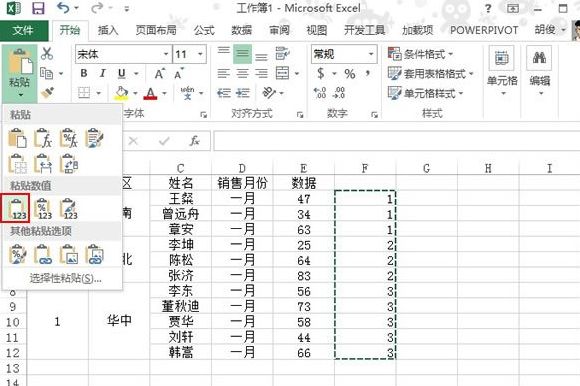Viewport: 580px width, 386px height.
Task: Select paste formulas fx option
Action: pos(43,139)
